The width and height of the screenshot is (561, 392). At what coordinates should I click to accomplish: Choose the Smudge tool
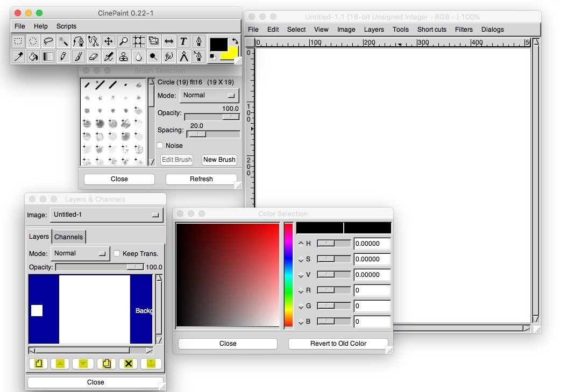click(x=169, y=56)
